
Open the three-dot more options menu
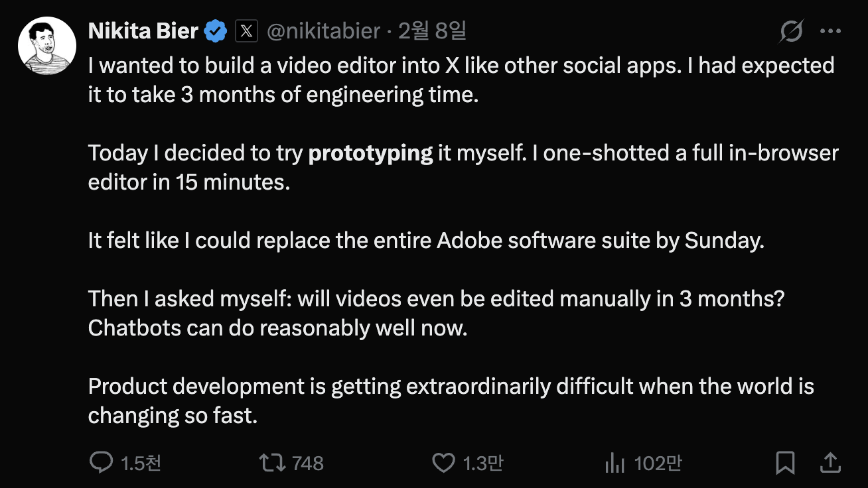point(831,31)
